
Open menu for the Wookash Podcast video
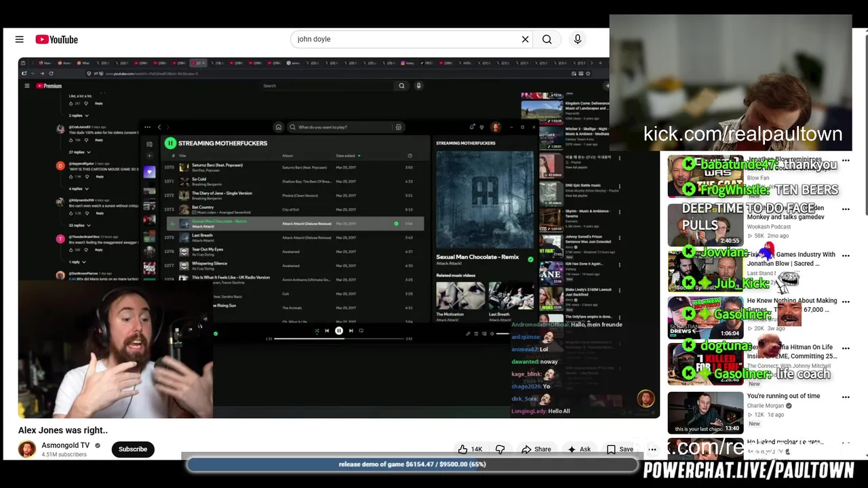click(x=846, y=209)
